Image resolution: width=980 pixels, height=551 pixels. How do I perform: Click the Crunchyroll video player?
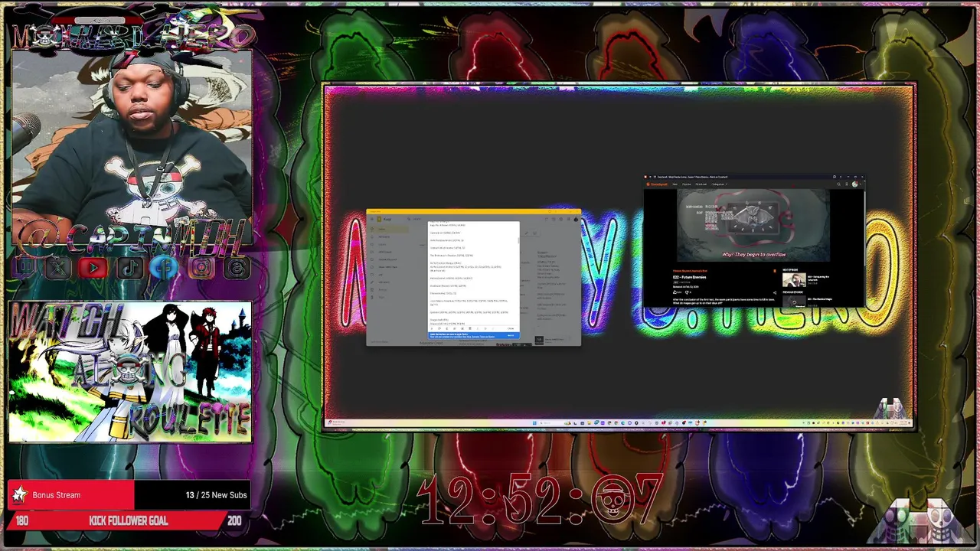(x=753, y=225)
